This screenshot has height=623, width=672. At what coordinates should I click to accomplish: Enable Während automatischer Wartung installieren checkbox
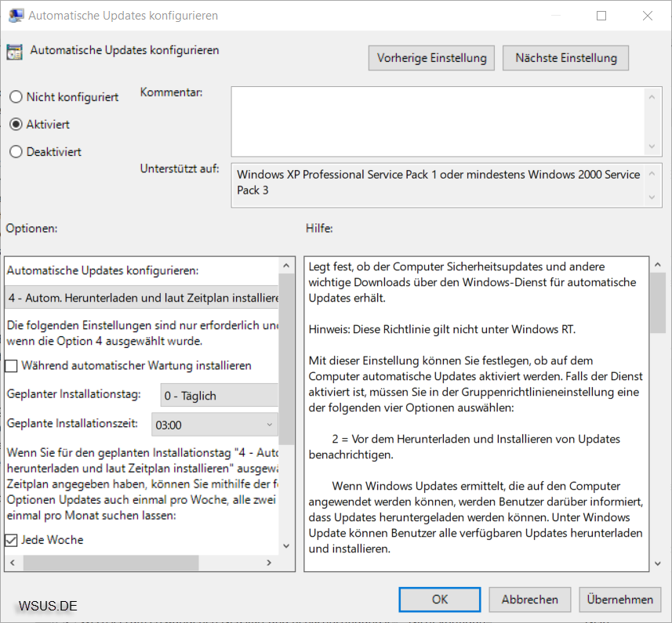tap(11, 366)
